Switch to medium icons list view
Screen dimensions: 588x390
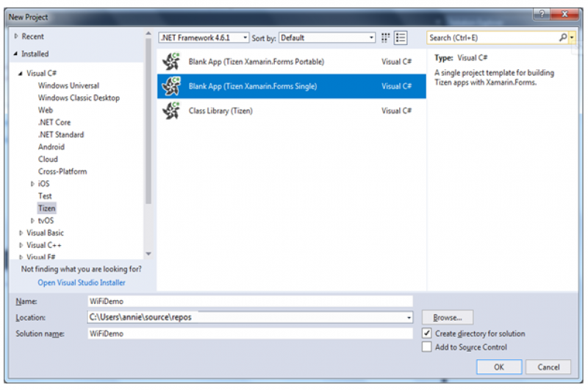pyautogui.click(x=401, y=38)
